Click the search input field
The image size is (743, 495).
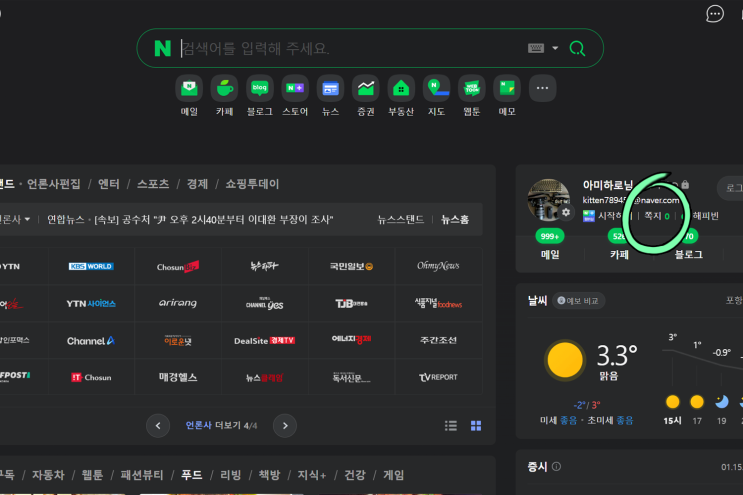click(351, 48)
